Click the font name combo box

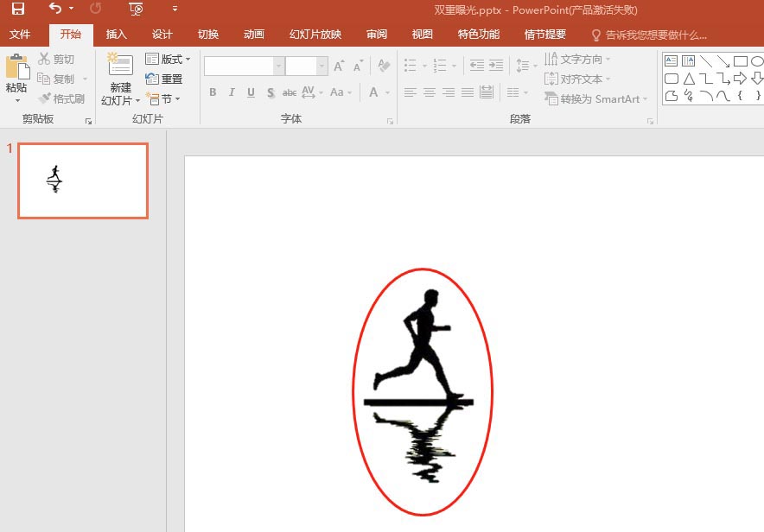point(244,66)
